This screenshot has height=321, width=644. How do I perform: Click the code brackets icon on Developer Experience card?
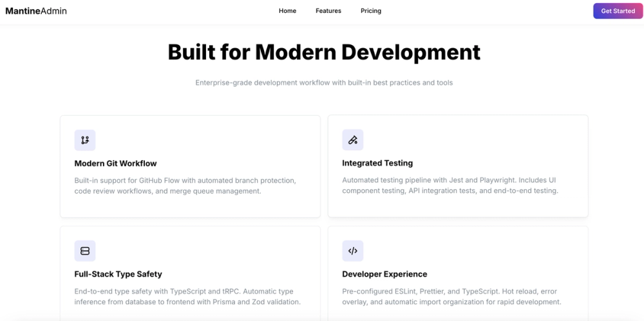click(x=353, y=251)
